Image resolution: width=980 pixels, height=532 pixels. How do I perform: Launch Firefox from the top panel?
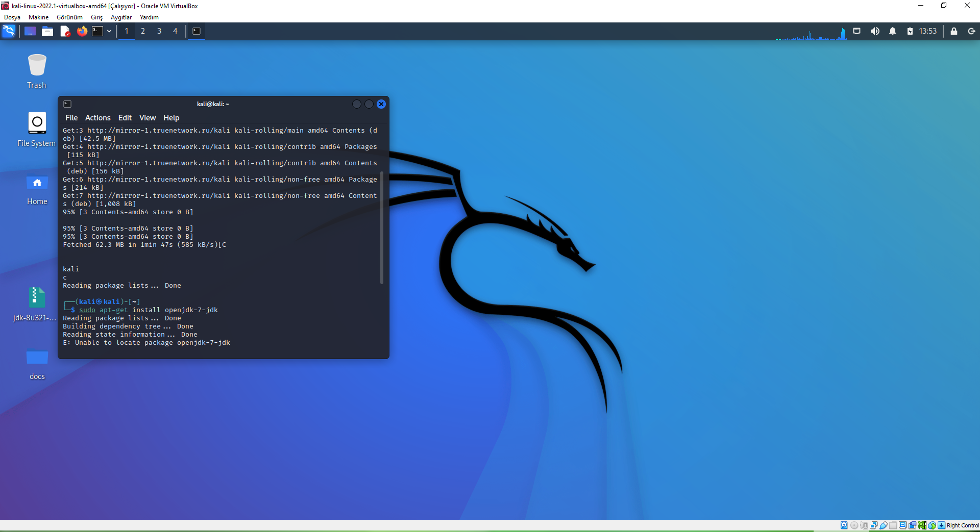[82, 31]
